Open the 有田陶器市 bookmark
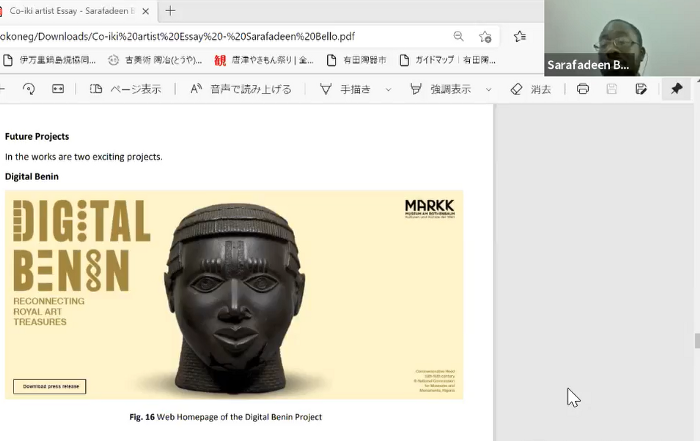 356,60
